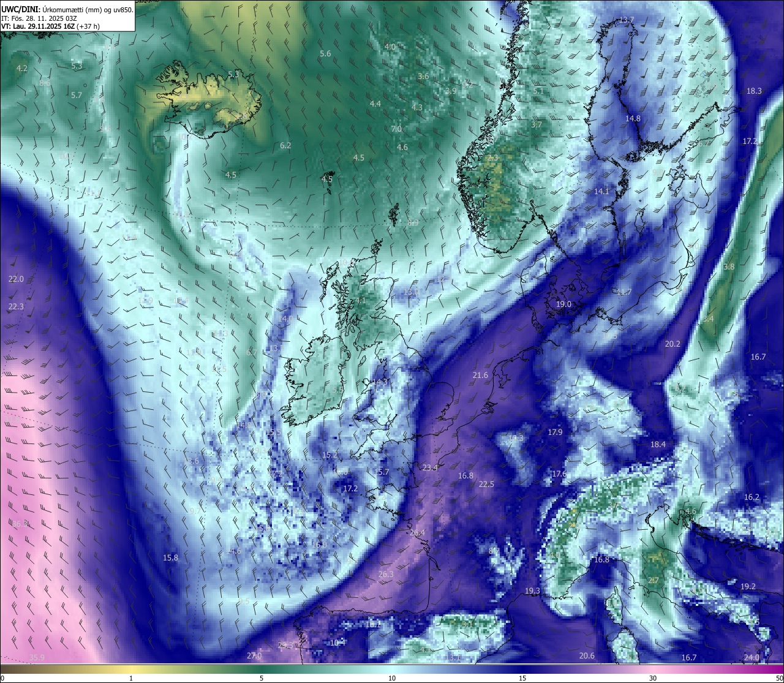
Task: Click the 20.6 value label
Action: point(586,656)
